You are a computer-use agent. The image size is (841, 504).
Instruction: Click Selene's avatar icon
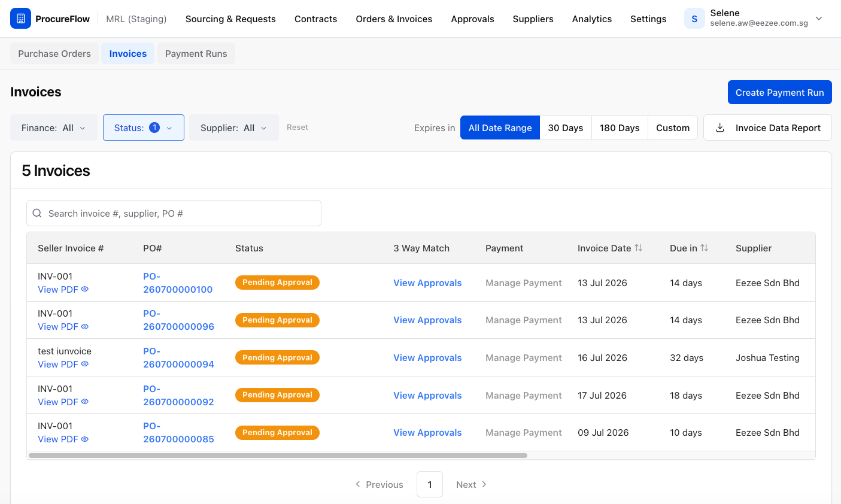pyautogui.click(x=694, y=19)
